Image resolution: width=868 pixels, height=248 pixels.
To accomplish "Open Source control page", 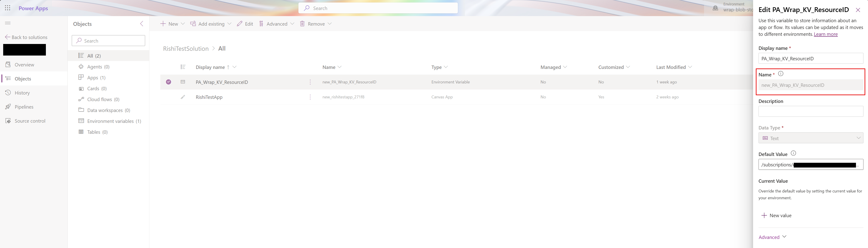I will point(30,121).
